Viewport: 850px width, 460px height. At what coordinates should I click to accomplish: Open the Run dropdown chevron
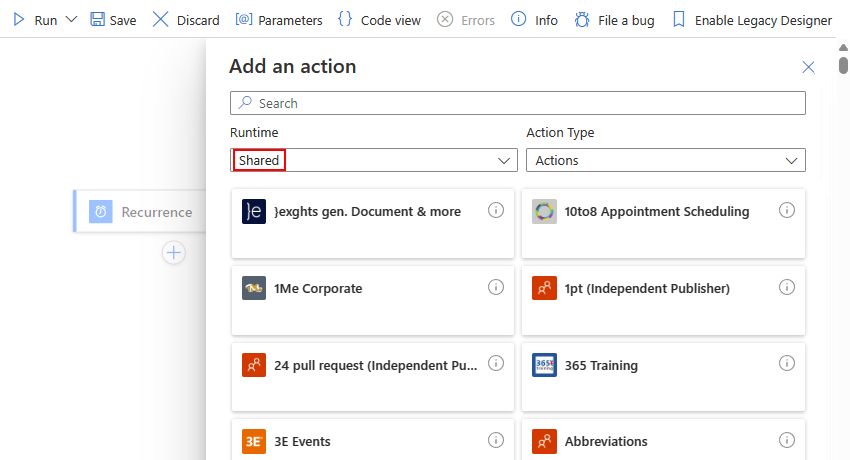pyautogui.click(x=71, y=20)
